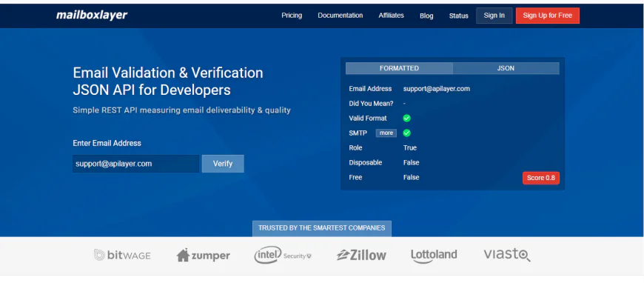Click the mailboxlayer logo

click(x=92, y=16)
